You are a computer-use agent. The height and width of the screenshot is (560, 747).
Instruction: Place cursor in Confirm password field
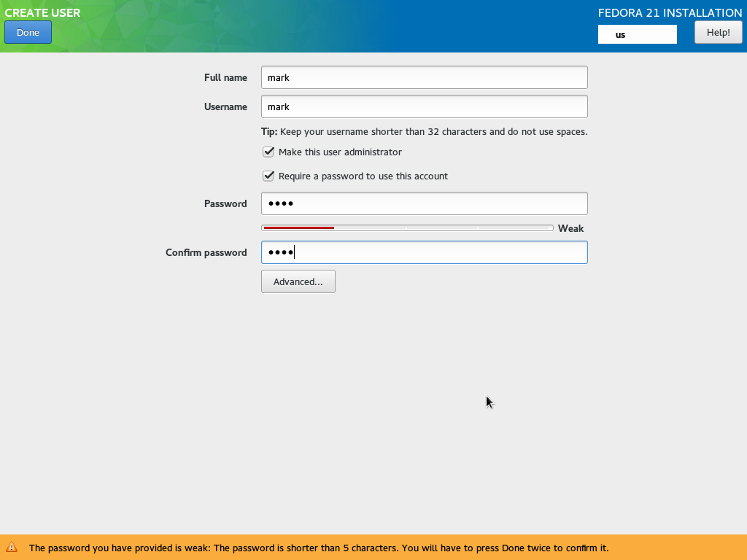tap(424, 252)
